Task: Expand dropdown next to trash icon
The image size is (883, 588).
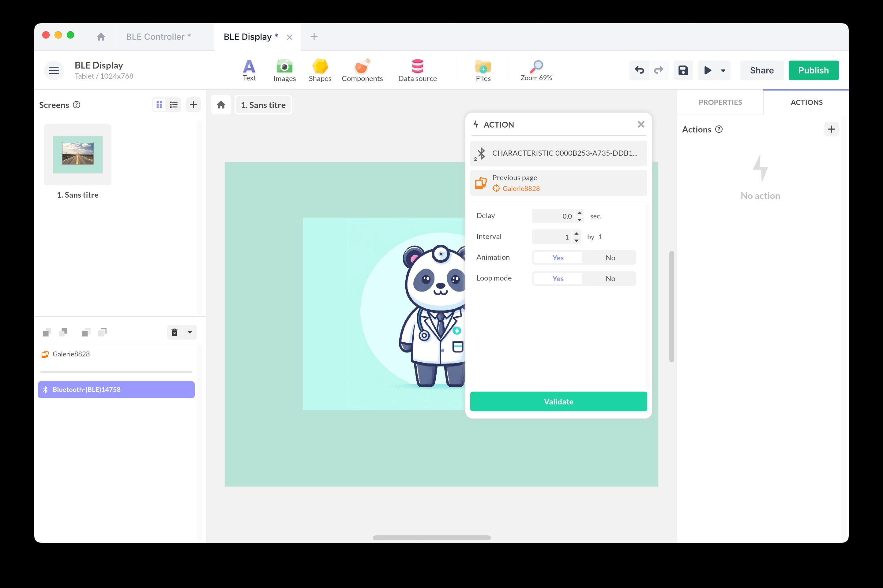Action: (190, 332)
